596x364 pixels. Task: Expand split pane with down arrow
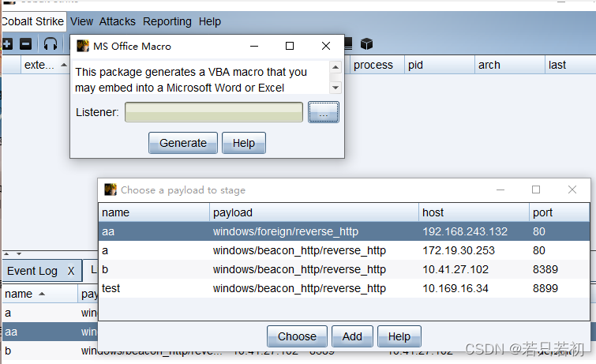click(x=19, y=253)
